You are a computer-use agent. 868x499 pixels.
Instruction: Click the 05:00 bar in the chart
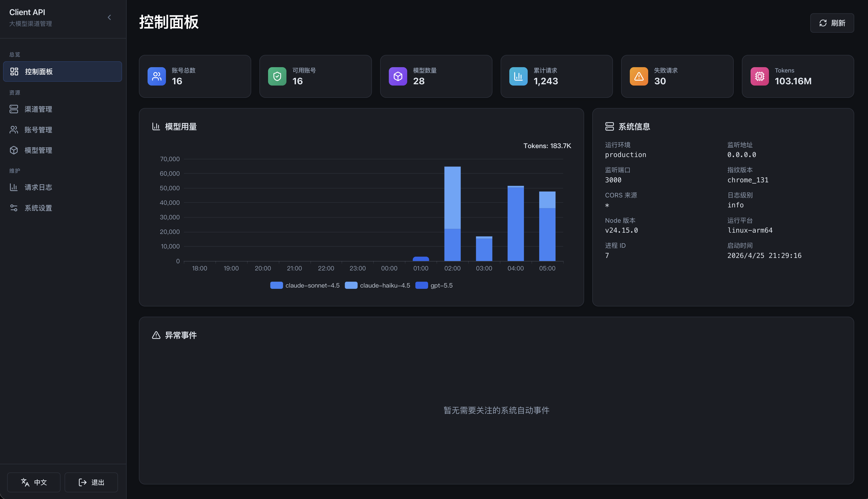[x=547, y=226]
